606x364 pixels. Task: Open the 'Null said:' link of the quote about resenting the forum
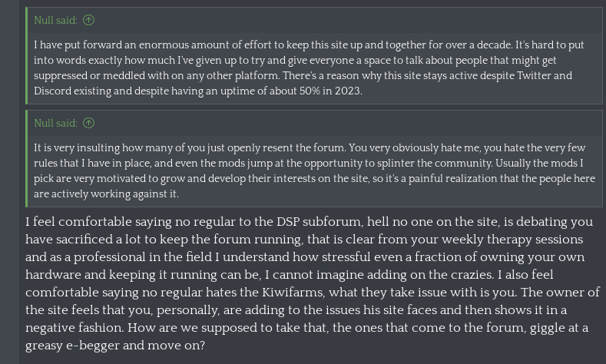tap(55, 123)
